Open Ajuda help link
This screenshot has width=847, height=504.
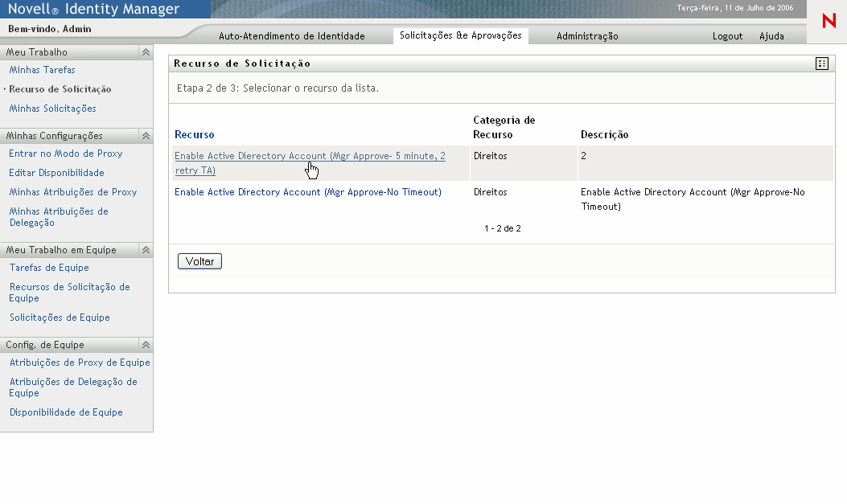pos(771,36)
